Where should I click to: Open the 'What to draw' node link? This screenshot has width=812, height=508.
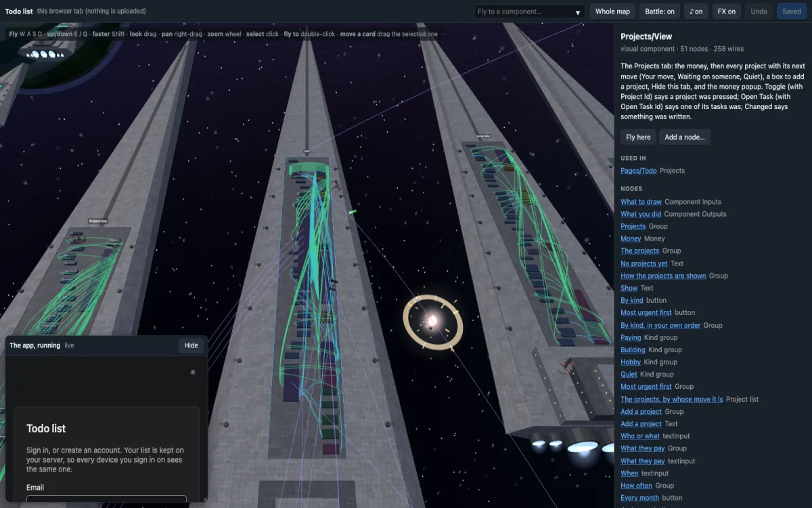tap(641, 202)
